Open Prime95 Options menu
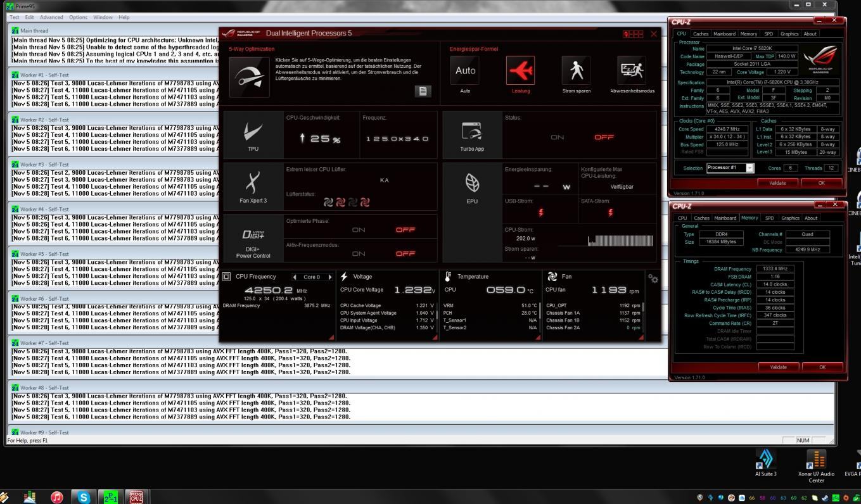 (x=78, y=17)
